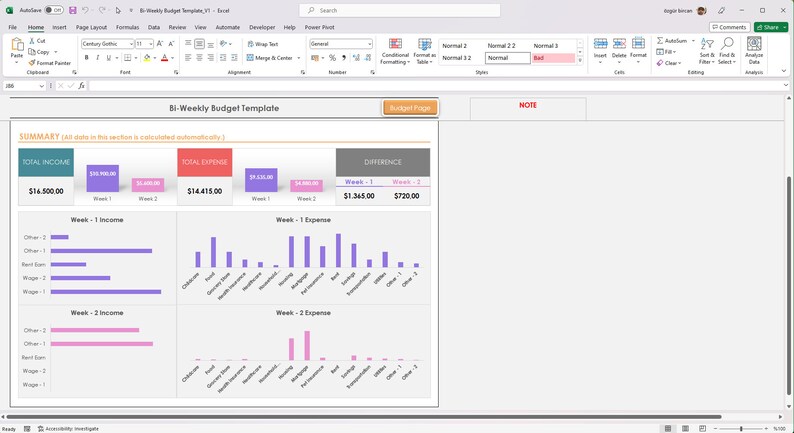Screen dimensions: 794x433
Task: Toggle center horizontal alignment
Action: tap(200, 58)
